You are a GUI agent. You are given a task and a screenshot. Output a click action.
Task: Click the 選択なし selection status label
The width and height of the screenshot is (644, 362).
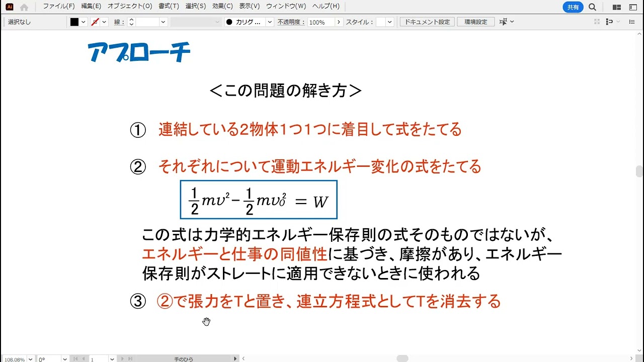(x=19, y=22)
